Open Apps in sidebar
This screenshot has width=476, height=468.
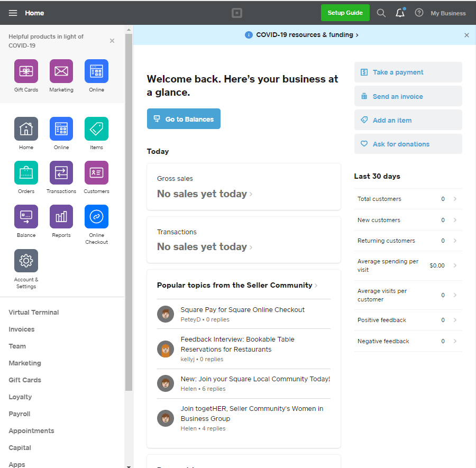(x=17, y=465)
